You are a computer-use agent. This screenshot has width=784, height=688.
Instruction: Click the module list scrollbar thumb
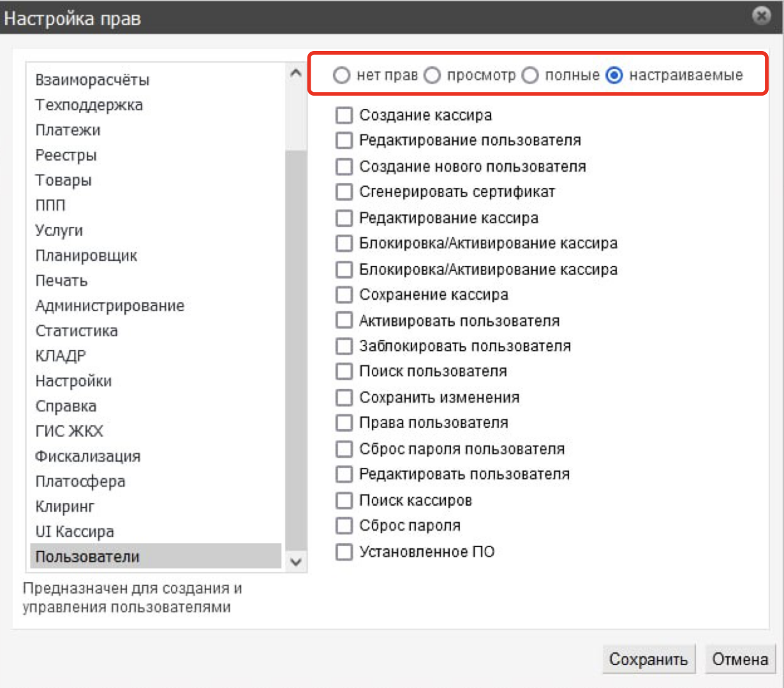(296, 351)
